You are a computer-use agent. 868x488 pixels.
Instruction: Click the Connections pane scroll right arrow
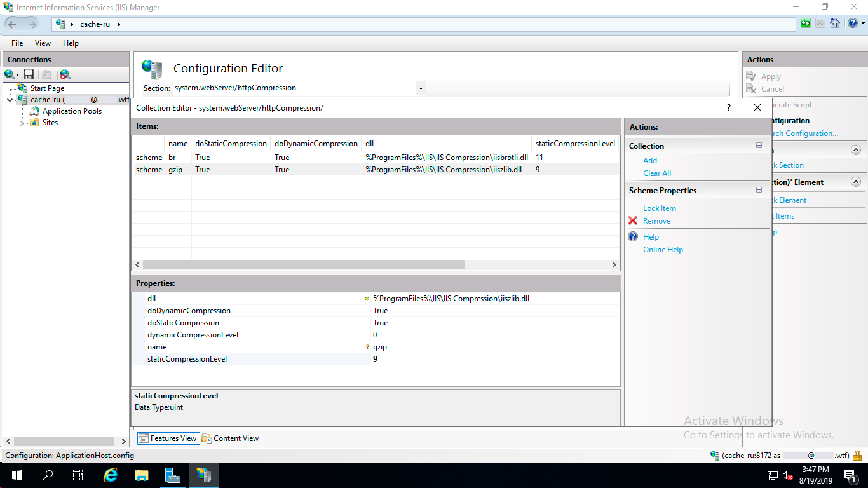pos(124,441)
